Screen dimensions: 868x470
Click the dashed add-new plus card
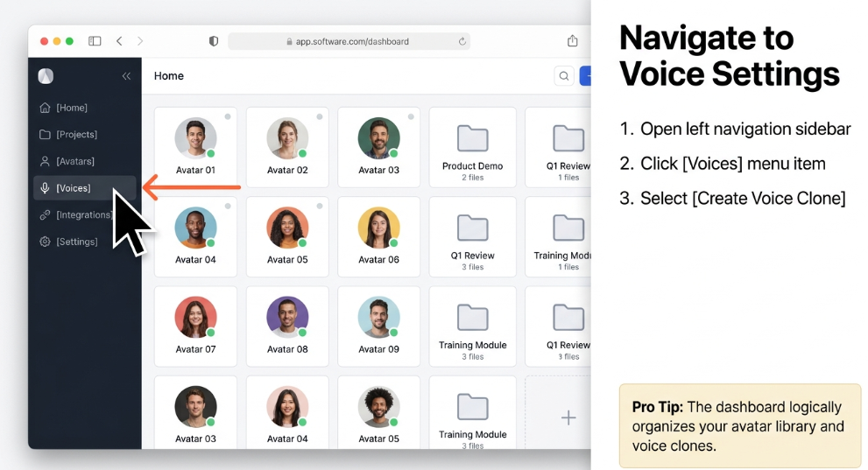pyautogui.click(x=558, y=412)
